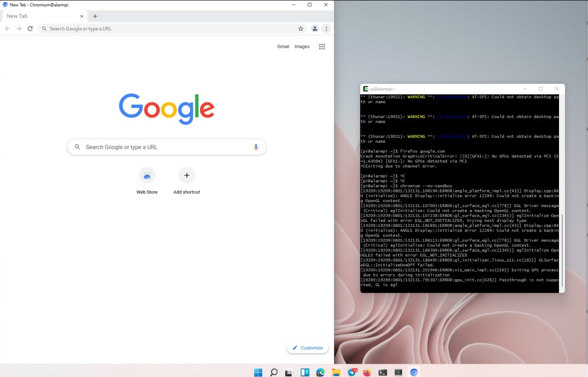Click the 'pi@alarmpi:~' terminal title
Viewport: 588px width, 377px height.
click(x=383, y=89)
